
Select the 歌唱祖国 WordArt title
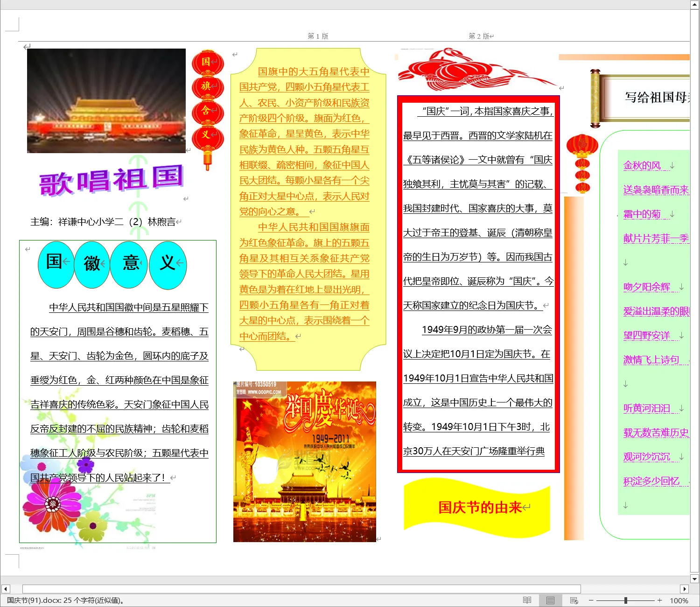(111, 180)
